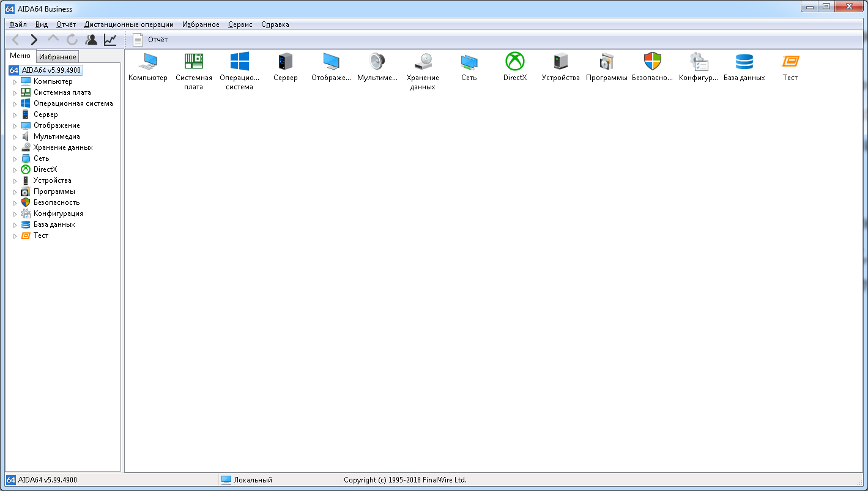Go up one level with the Up arrow
Screen dimensions: 868x491
tap(53, 40)
